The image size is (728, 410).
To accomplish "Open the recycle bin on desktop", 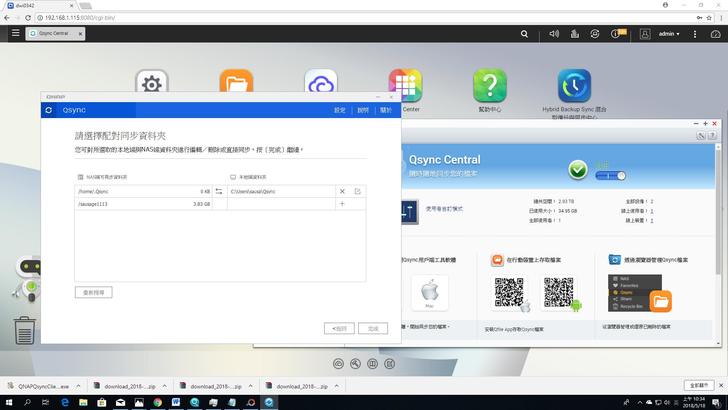I will 24,330.
